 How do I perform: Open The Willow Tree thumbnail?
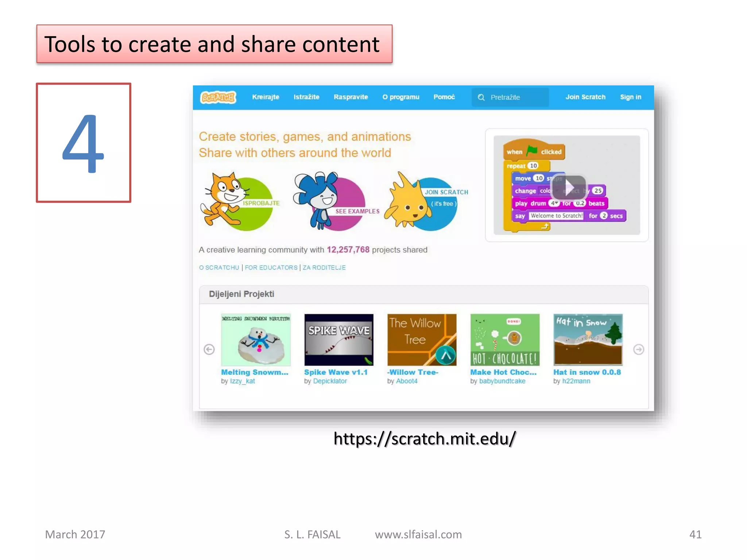pyautogui.click(x=422, y=340)
